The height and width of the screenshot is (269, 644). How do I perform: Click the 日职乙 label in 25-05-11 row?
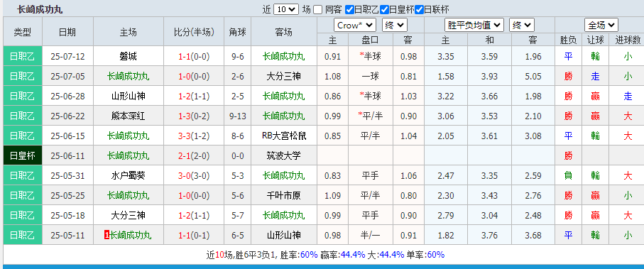(x=23, y=236)
